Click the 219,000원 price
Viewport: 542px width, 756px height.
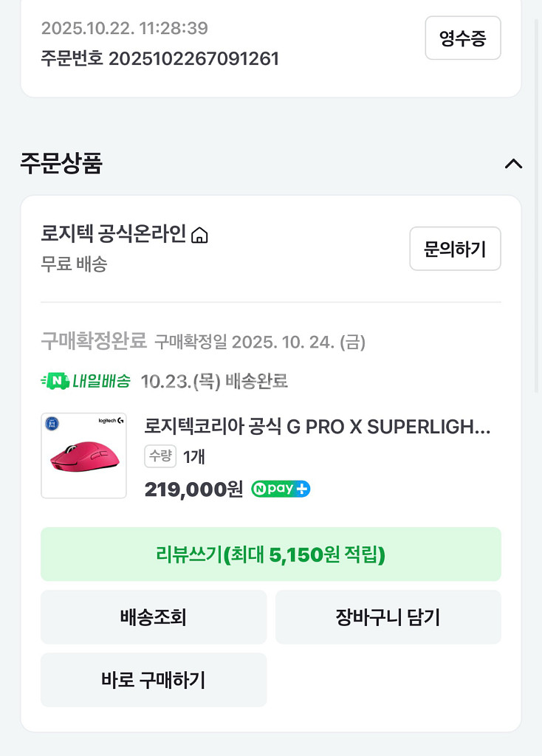tap(193, 489)
